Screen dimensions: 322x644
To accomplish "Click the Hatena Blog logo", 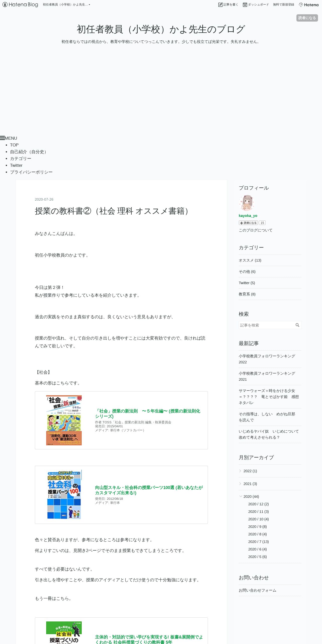I will coord(20,5).
